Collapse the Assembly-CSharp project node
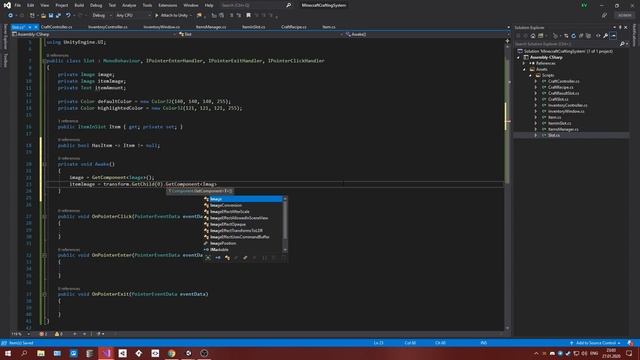 (519, 58)
